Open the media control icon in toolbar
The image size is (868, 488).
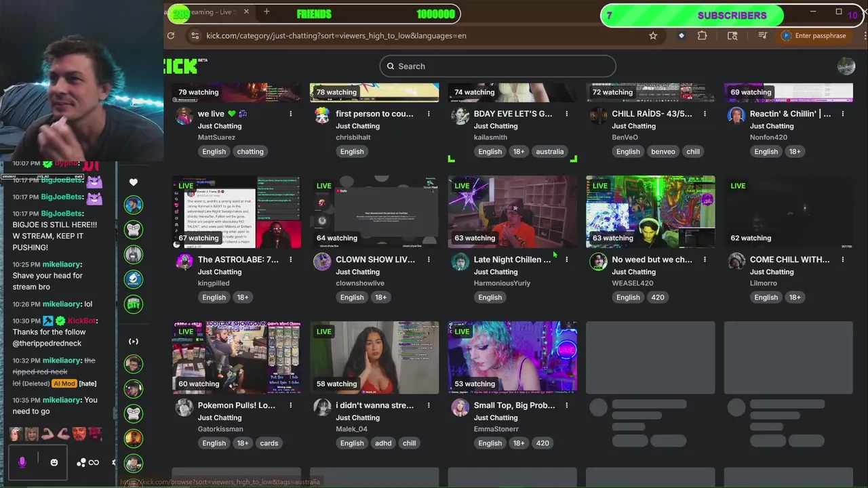coord(763,36)
